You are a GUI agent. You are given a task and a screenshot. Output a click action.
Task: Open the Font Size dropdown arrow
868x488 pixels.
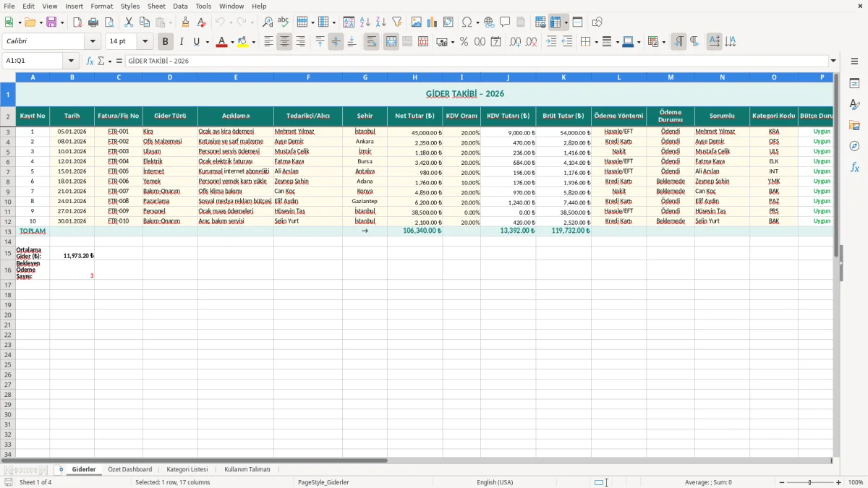(x=145, y=42)
